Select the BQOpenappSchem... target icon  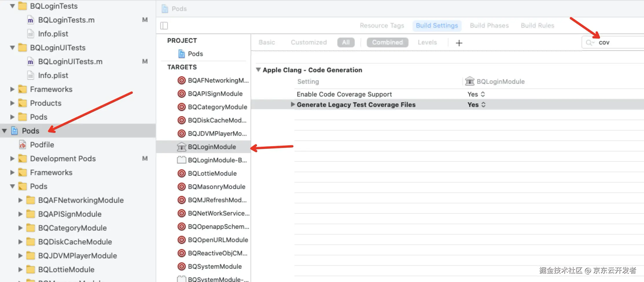[x=181, y=227]
